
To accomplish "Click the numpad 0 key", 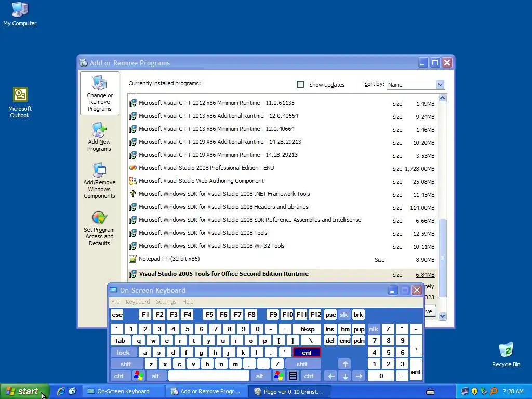I will click(381, 376).
